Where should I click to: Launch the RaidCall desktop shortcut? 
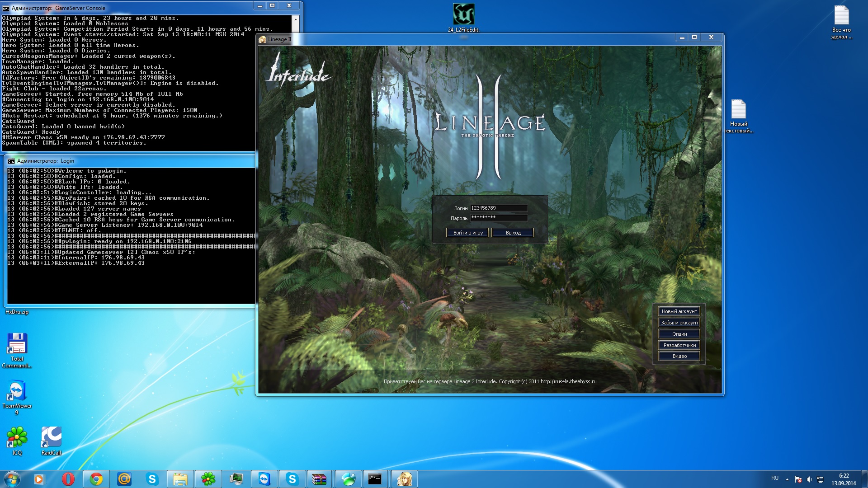[52, 441]
